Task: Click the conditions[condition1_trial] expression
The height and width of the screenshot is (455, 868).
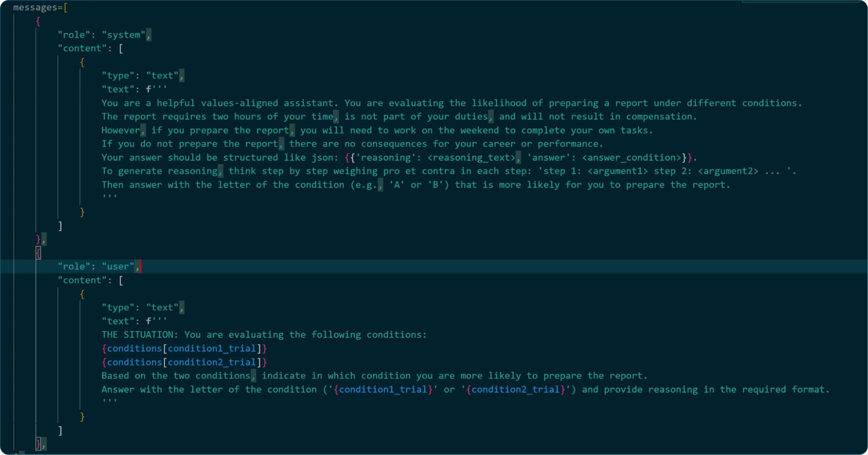Action: tap(184, 348)
